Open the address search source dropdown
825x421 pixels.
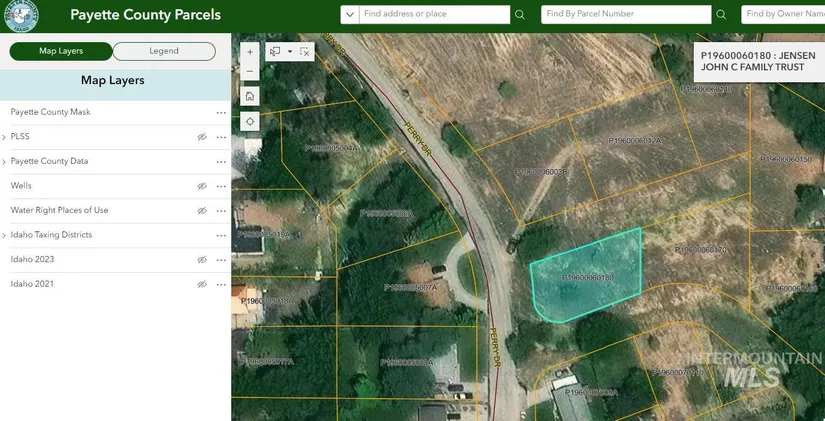[x=349, y=15]
